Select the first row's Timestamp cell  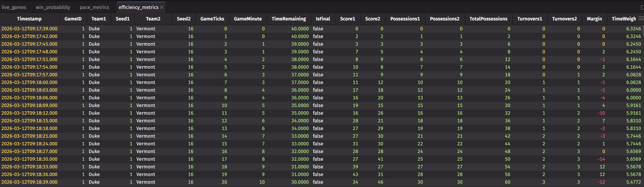click(x=29, y=29)
